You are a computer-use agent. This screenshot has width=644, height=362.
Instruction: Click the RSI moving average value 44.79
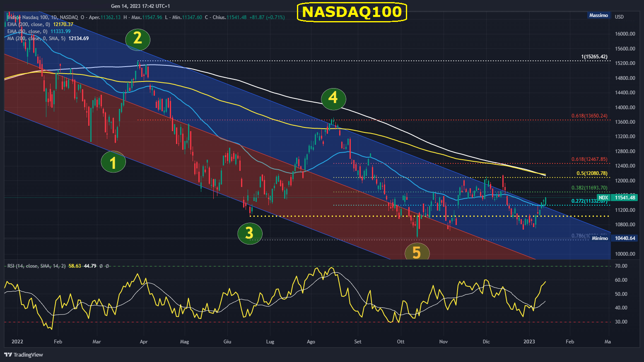coord(90,266)
